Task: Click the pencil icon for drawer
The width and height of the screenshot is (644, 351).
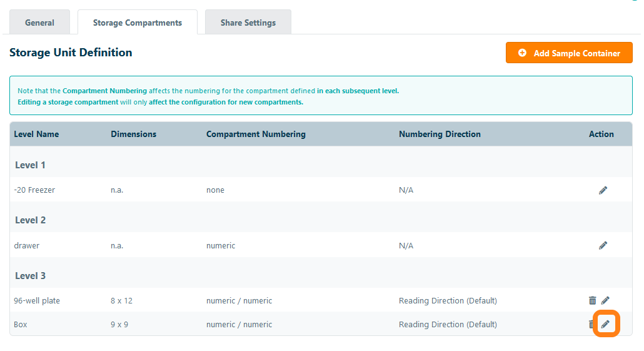Action: (603, 246)
